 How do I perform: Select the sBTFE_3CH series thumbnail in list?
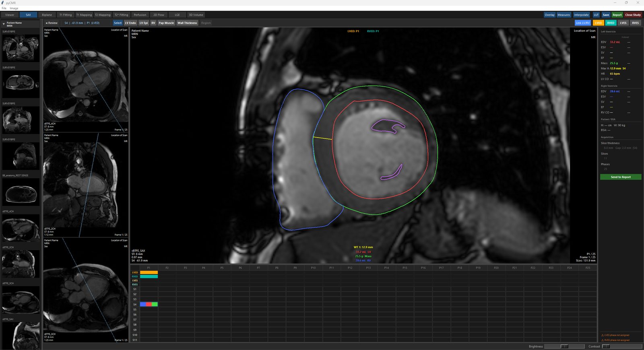[x=21, y=300]
